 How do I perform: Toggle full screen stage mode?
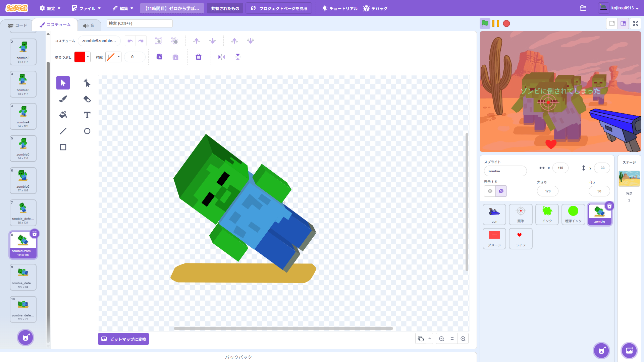pos(635,23)
